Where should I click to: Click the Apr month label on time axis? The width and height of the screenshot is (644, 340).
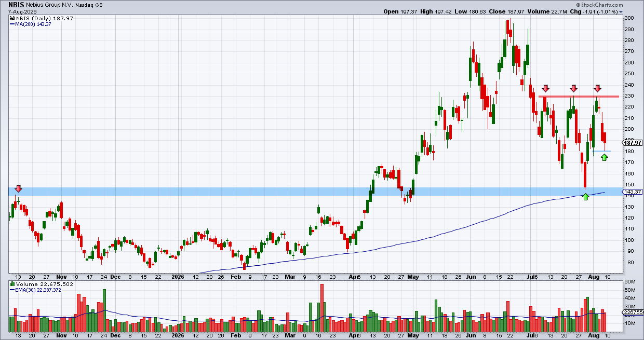(354, 277)
